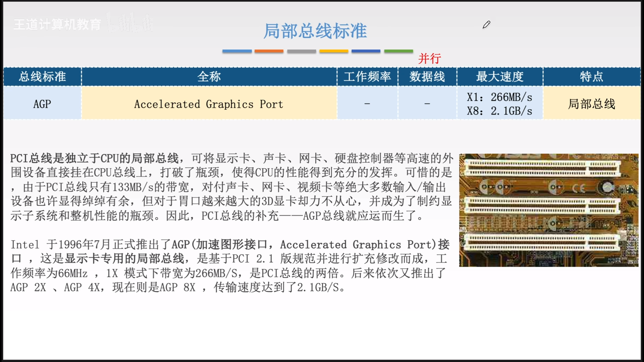This screenshot has height=362, width=644.
Task: Select the 数据线 column header
Action: coord(427,76)
